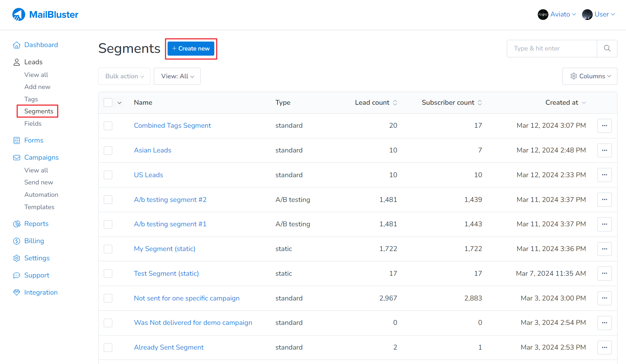Viewport: 626px width, 364px height.
Task: Focus the Type & hit enter search field
Action: point(551,48)
